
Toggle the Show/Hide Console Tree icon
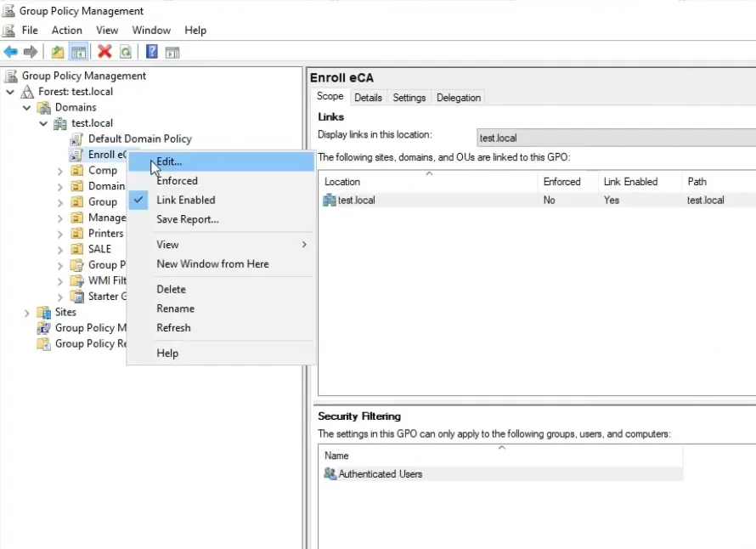pos(78,52)
